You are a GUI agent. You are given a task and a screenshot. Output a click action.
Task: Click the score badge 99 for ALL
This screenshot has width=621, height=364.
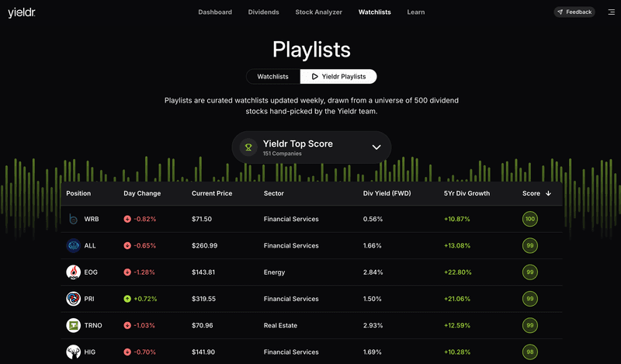[530, 245]
